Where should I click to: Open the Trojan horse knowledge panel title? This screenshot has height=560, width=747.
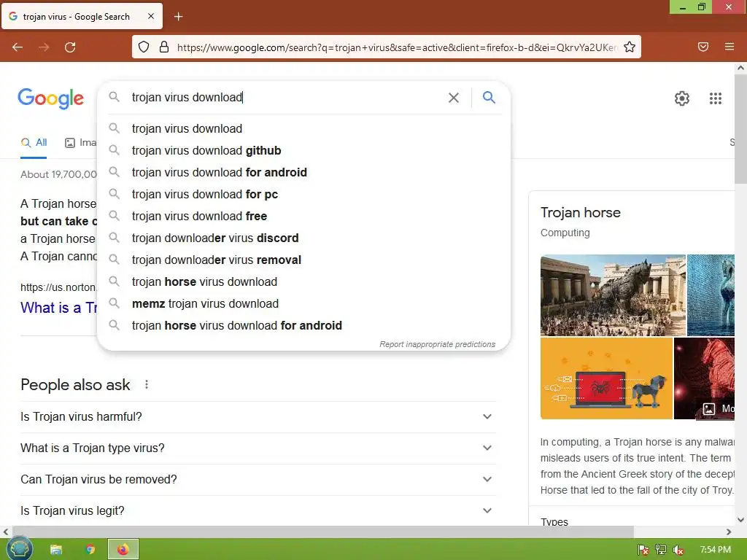coord(580,212)
